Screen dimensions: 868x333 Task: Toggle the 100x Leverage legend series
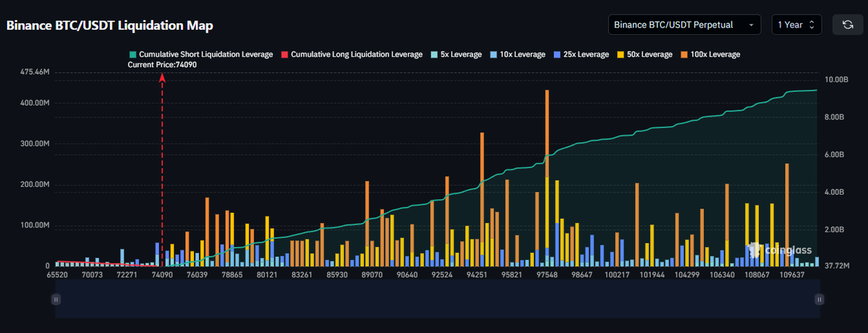[x=710, y=54]
